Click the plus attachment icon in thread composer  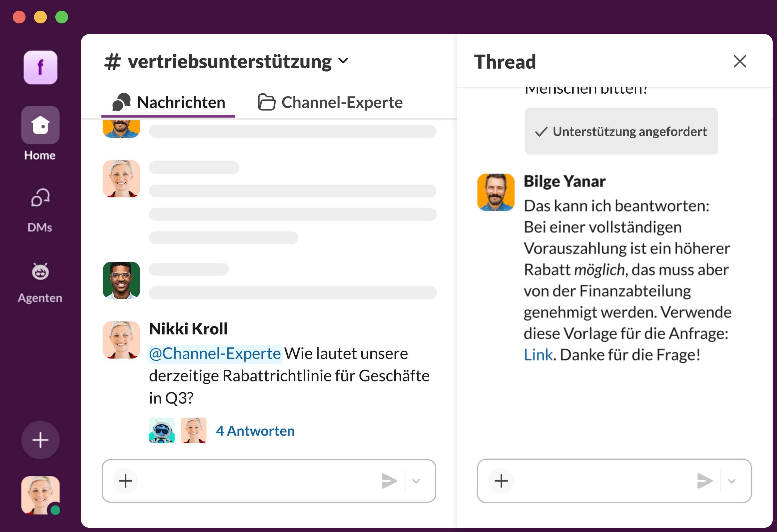pos(501,481)
